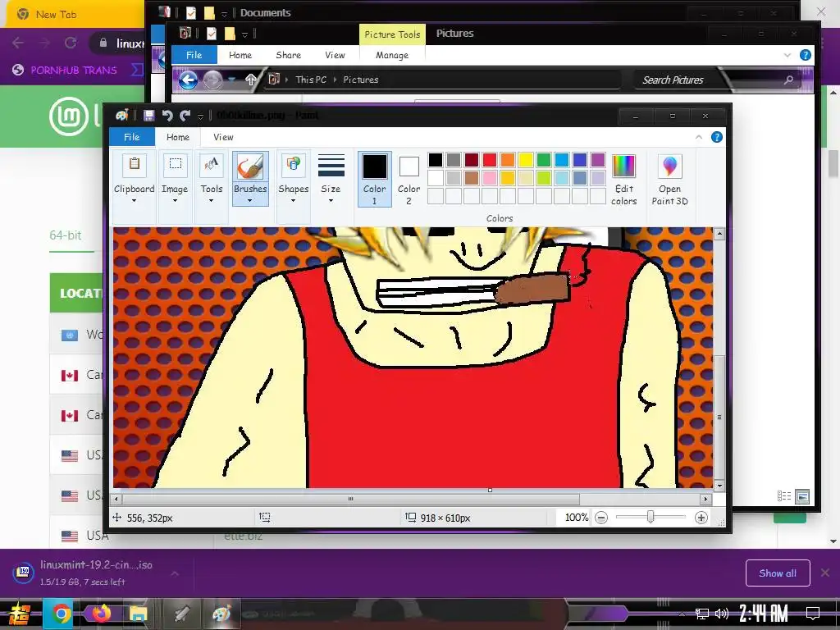Pick the red color swatch
840x630 pixels.
(490, 160)
